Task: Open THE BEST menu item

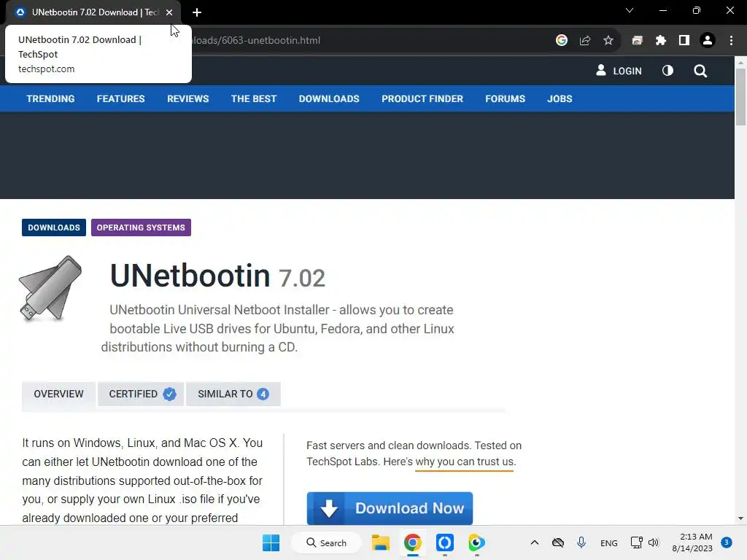Action: 254,99
